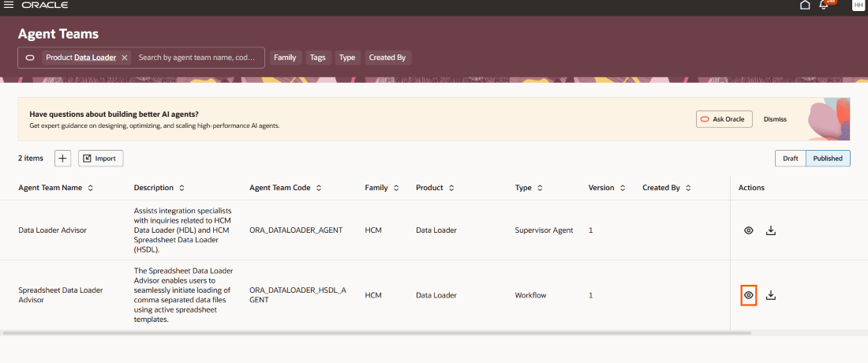This screenshot has height=363, width=868.
Task: Sort by Product column
Action: click(x=451, y=188)
